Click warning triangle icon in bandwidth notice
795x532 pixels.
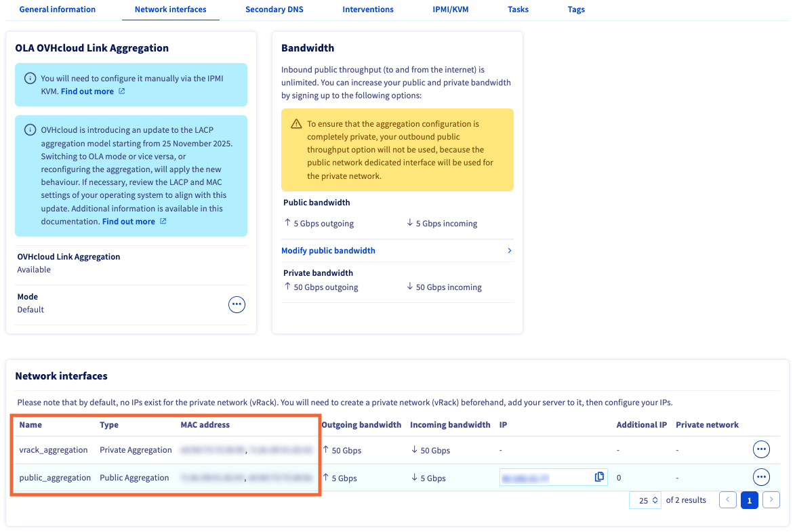(297, 124)
